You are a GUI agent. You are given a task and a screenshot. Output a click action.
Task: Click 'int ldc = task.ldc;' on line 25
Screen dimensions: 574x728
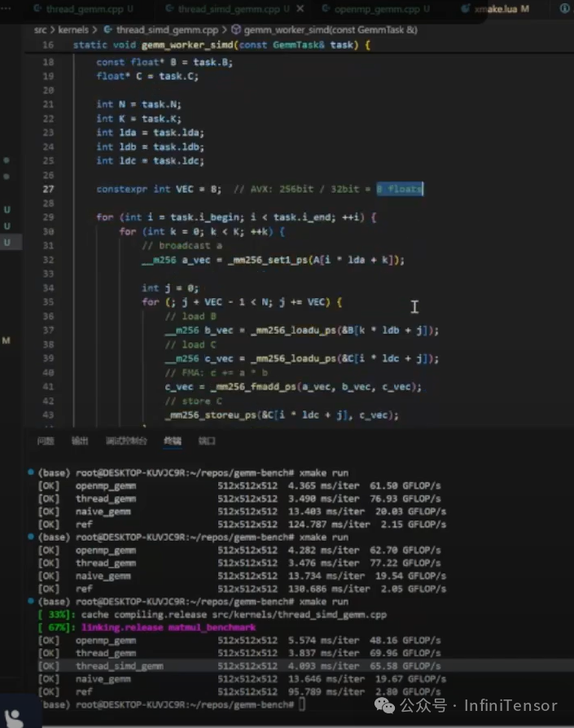coord(150,160)
